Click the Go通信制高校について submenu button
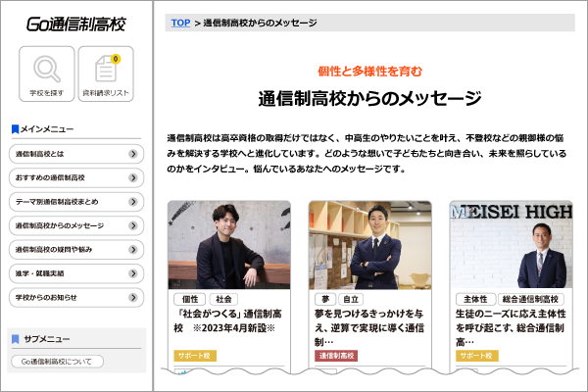 click(58, 362)
